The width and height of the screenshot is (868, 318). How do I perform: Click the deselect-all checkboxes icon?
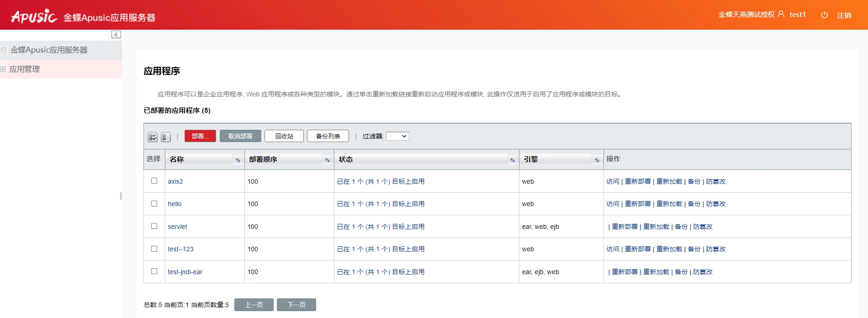[165, 137]
